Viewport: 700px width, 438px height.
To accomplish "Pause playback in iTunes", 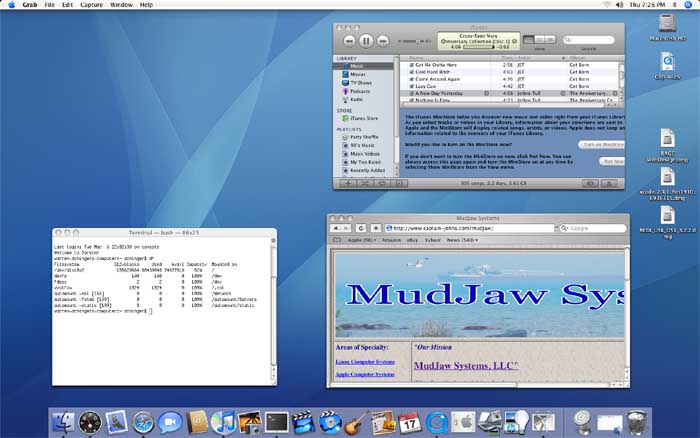I will [367, 41].
